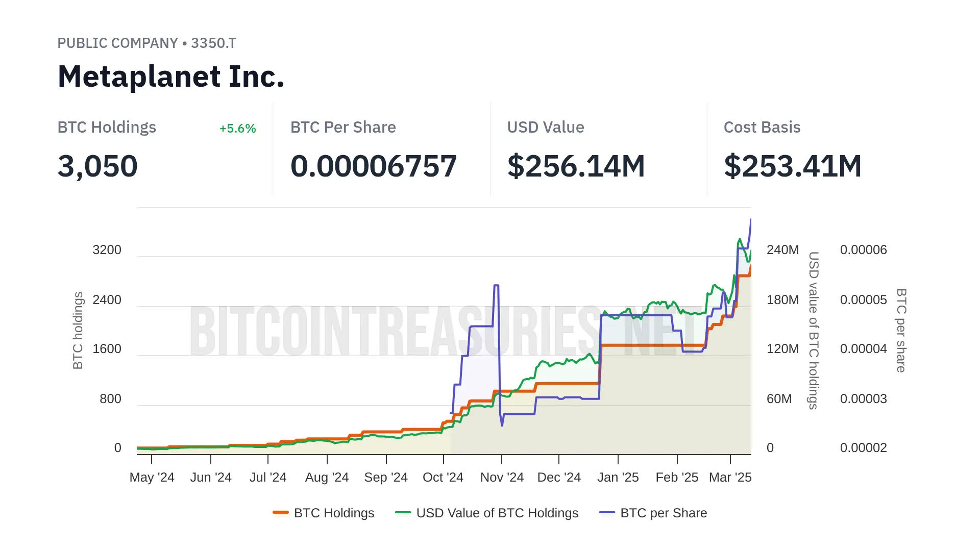Click the +5.6% change indicator
980x551 pixels.
(x=237, y=129)
